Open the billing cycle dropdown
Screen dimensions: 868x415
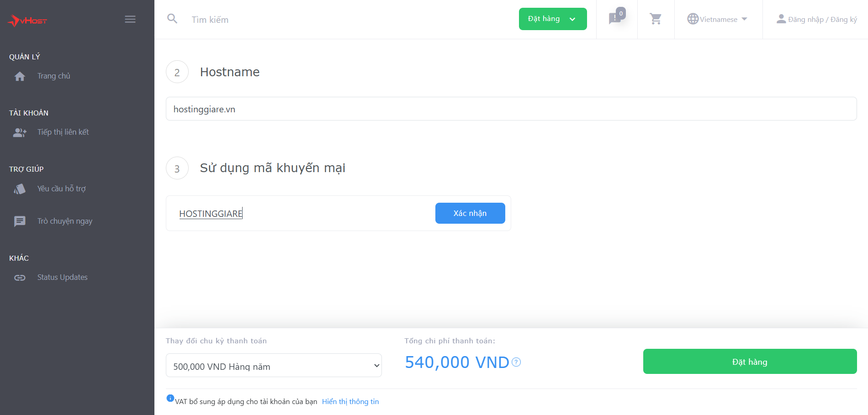pyautogui.click(x=274, y=366)
